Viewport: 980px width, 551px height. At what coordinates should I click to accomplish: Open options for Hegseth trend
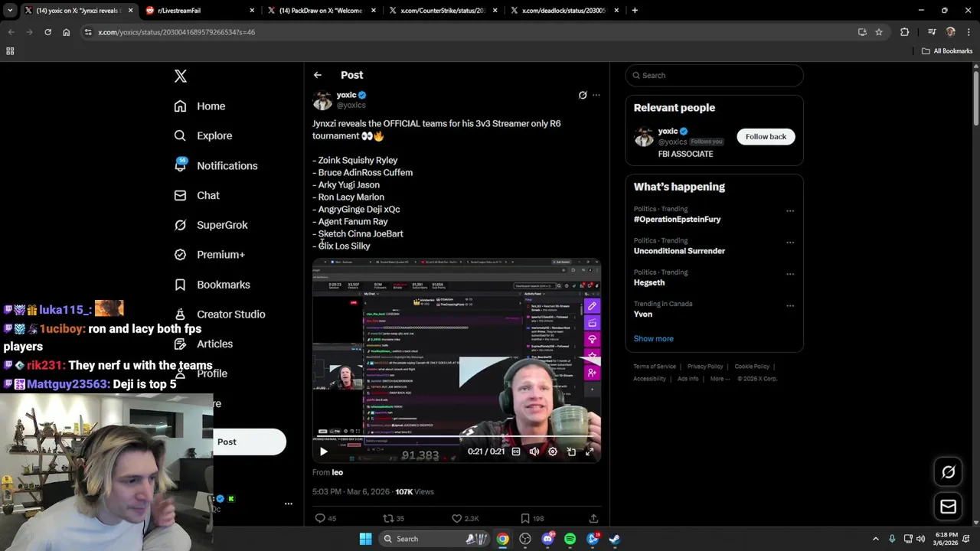(x=790, y=274)
